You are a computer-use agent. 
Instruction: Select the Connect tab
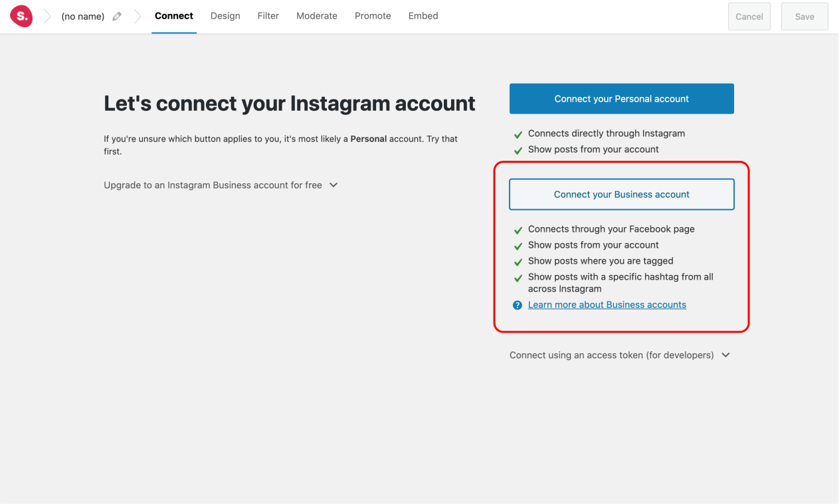174,16
